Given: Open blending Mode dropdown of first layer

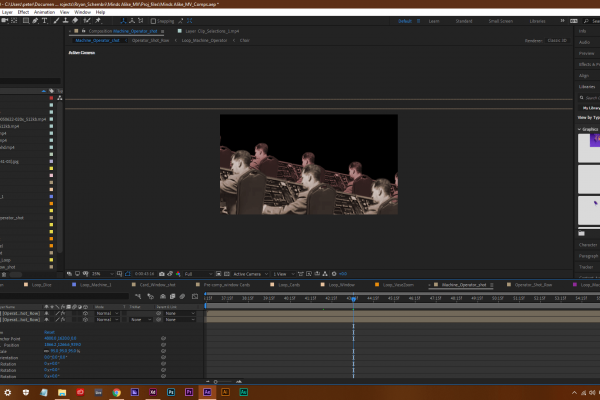Looking at the screenshot, I should [107, 313].
